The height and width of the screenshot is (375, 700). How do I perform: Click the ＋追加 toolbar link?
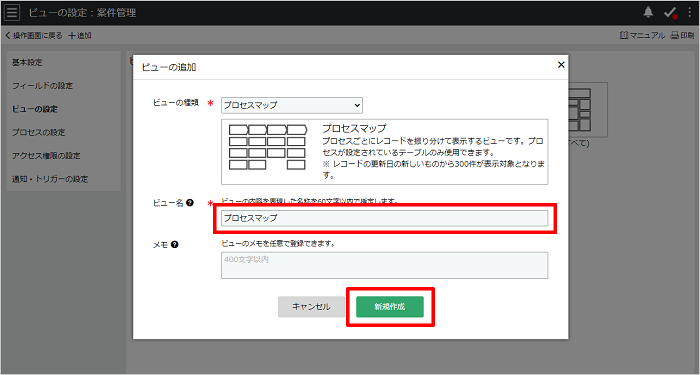[x=80, y=35]
